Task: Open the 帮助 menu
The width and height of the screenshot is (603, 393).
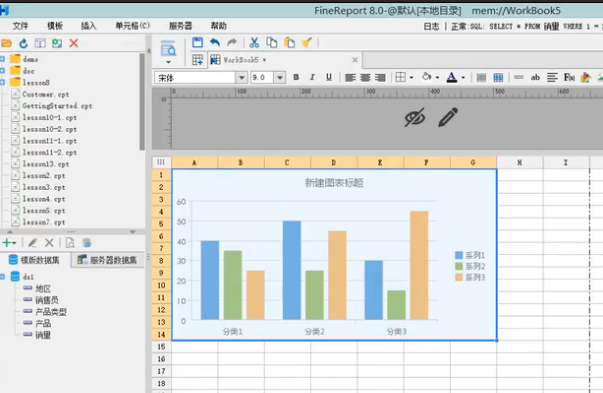Action: coord(218,26)
